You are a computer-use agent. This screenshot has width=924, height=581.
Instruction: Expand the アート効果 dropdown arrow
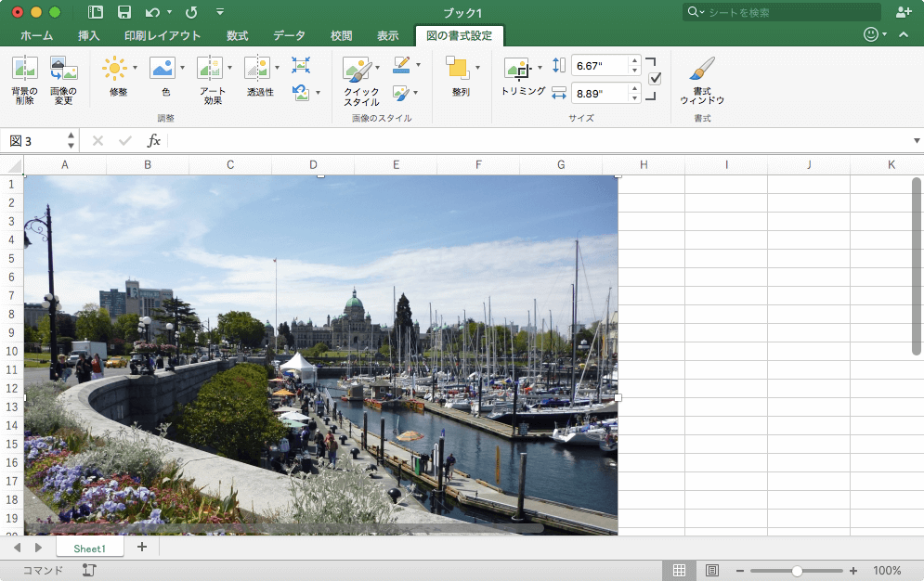coord(229,68)
